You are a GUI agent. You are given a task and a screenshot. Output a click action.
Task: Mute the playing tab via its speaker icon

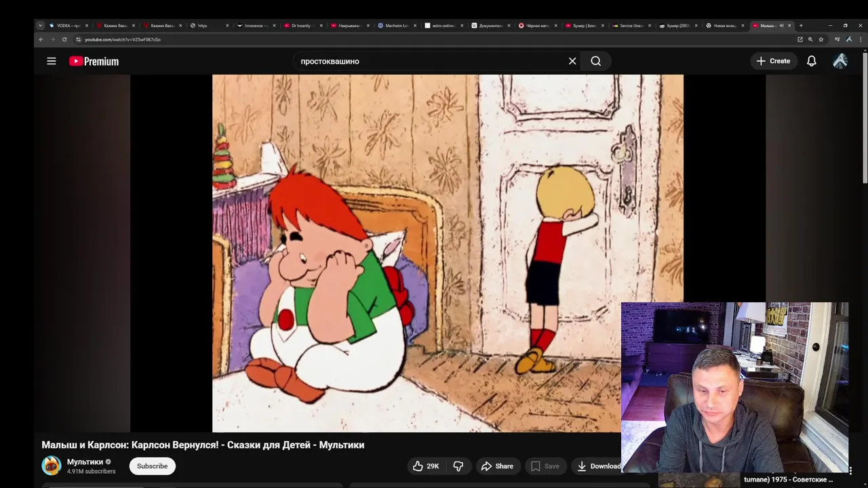781,26
